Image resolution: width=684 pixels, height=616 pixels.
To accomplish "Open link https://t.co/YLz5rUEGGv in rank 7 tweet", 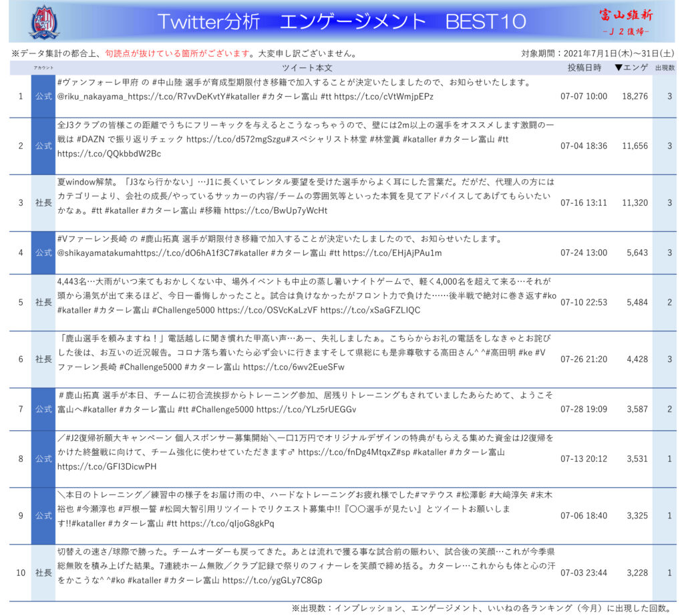I will tap(306, 409).
